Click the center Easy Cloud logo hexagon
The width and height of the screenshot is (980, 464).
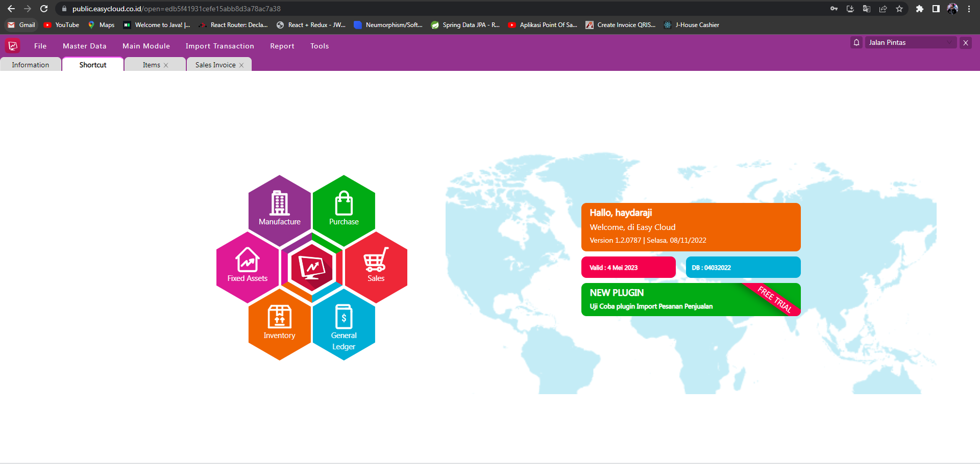coord(311,267)
